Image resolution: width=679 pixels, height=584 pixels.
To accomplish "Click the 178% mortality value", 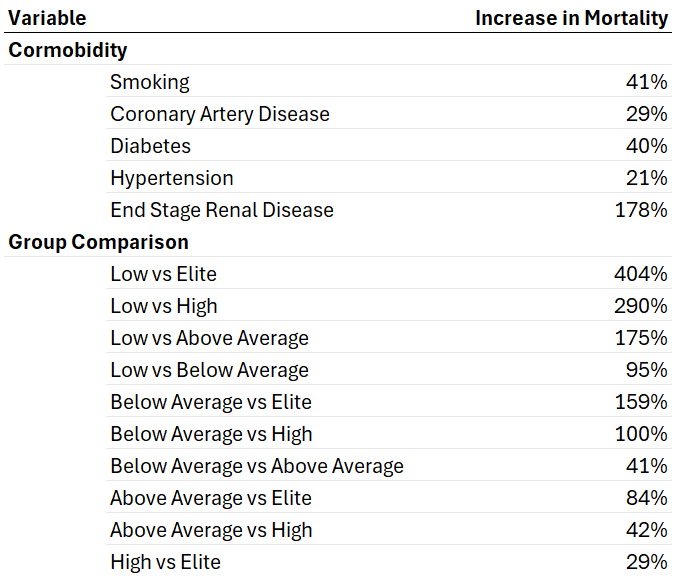I will [x=641, y=210].
